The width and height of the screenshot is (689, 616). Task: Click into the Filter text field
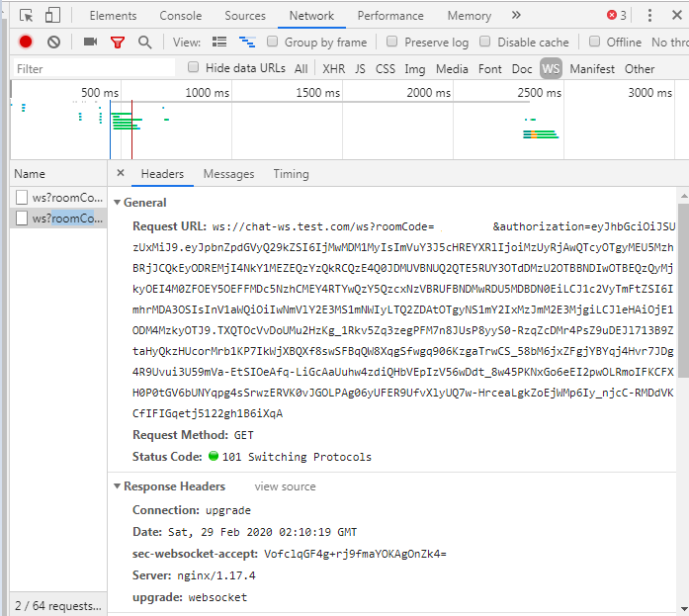94,68
